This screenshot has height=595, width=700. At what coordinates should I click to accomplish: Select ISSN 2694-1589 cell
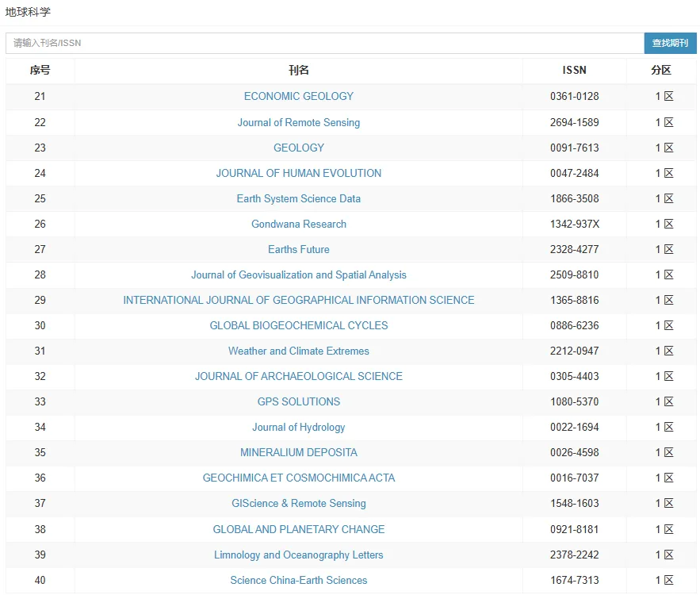pyautogui.click(x=575, y=122)
